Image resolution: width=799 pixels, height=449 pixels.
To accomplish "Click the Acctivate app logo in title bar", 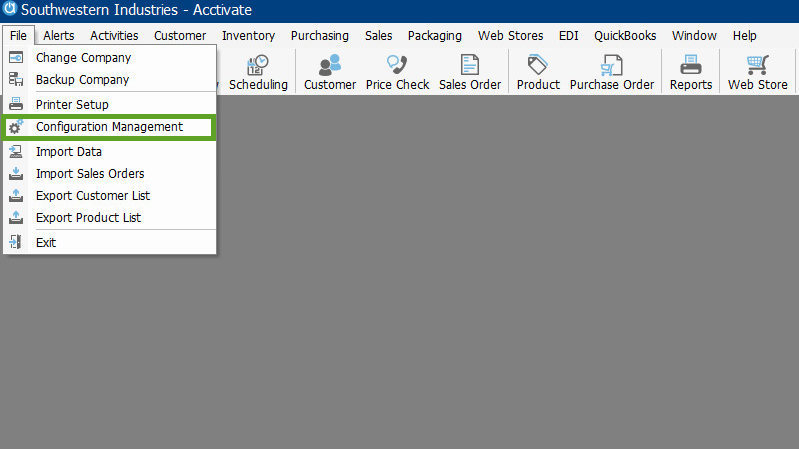I will point(10,9).
